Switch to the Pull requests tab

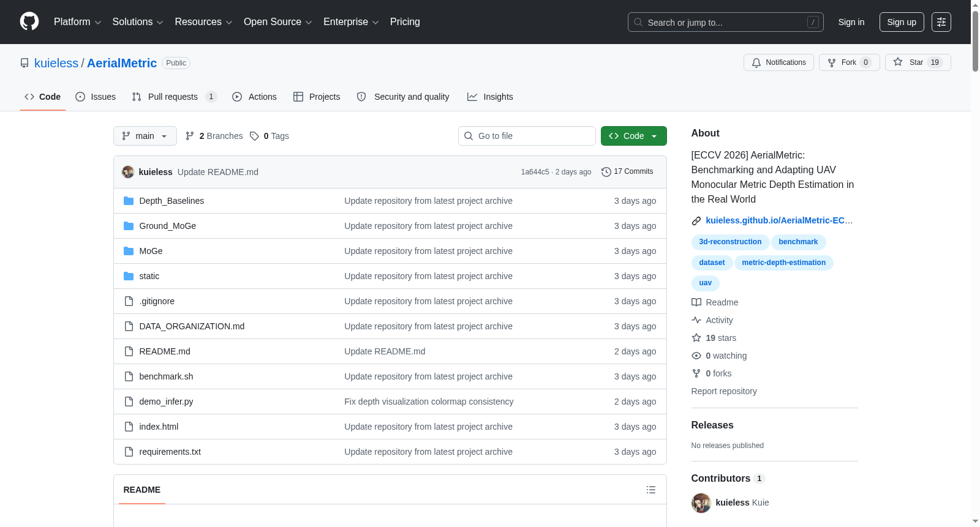175,97
